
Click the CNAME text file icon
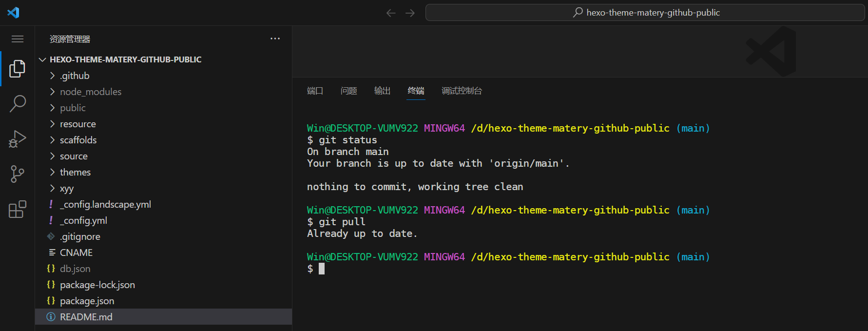[52, 252]
